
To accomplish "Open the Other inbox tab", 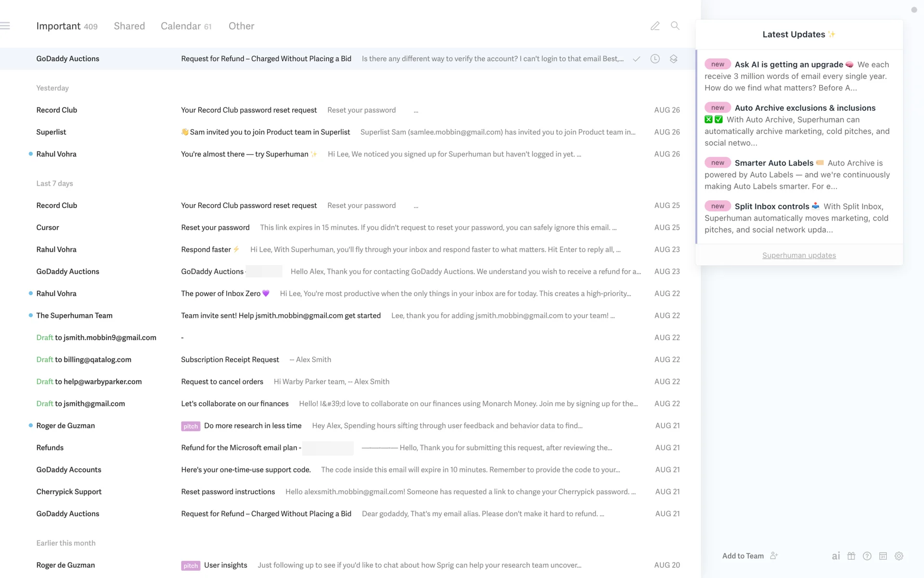I will pos(241,26).
